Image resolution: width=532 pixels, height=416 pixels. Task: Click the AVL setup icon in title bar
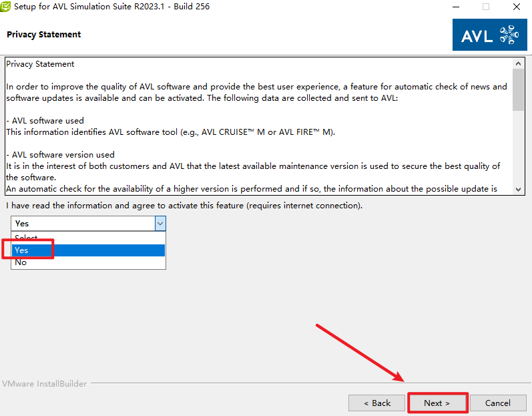[7, 7]
